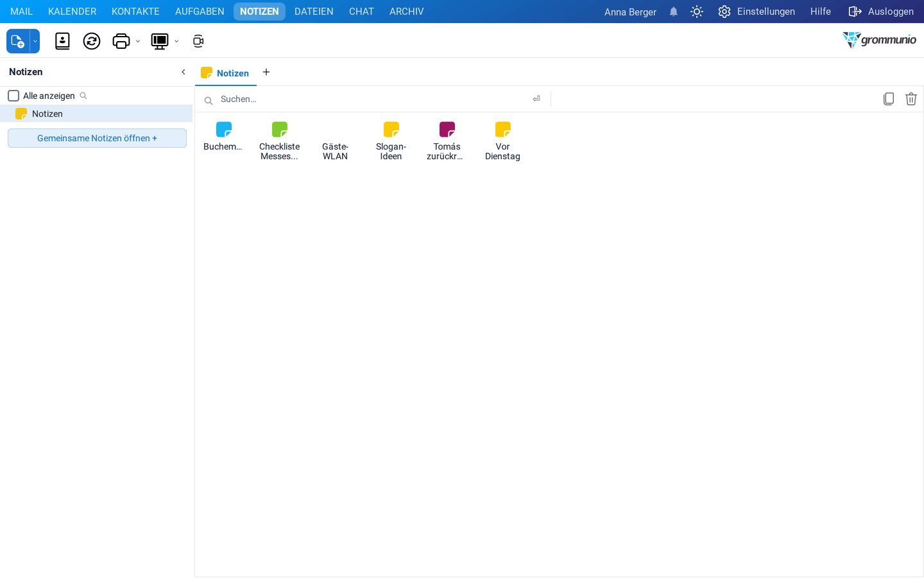
Task: Open the new item dropdown arrow
Action: click(x=35, y=41)
